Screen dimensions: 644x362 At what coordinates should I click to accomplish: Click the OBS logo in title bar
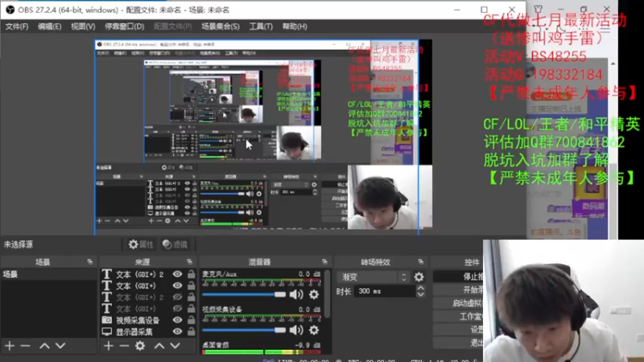(10, 10)
